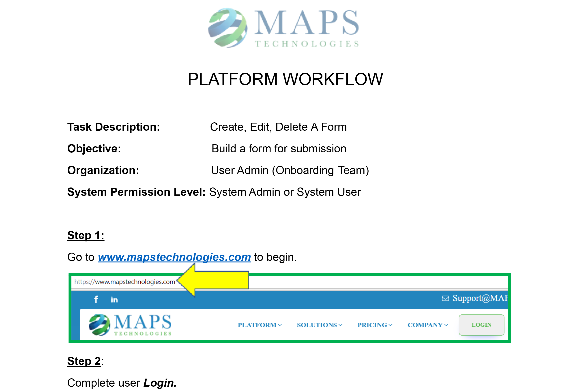Click the underlined Step 2 heading
The width and height of the screenshot is (571, 392).
(84, 361)
